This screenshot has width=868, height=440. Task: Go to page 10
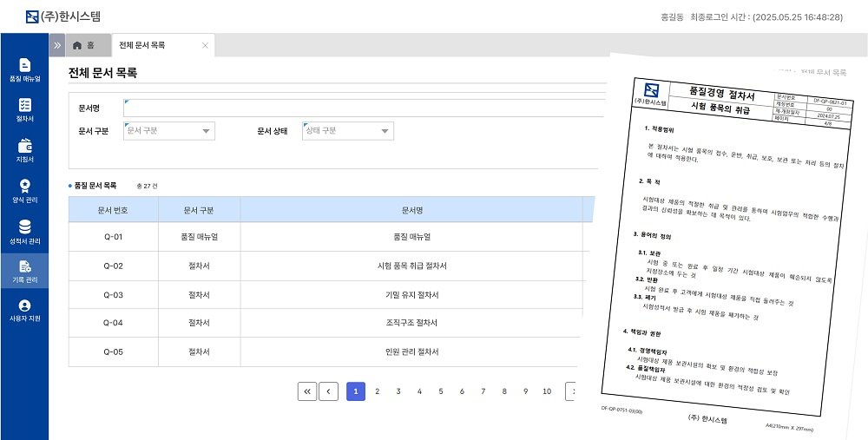click(547, 391)
